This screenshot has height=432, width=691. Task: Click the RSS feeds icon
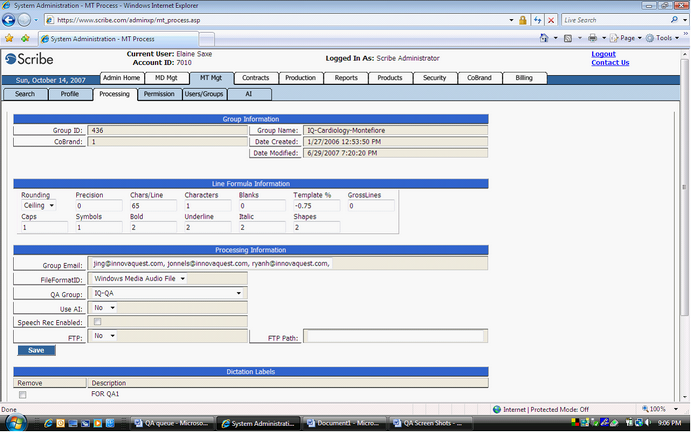click(568, 38)
